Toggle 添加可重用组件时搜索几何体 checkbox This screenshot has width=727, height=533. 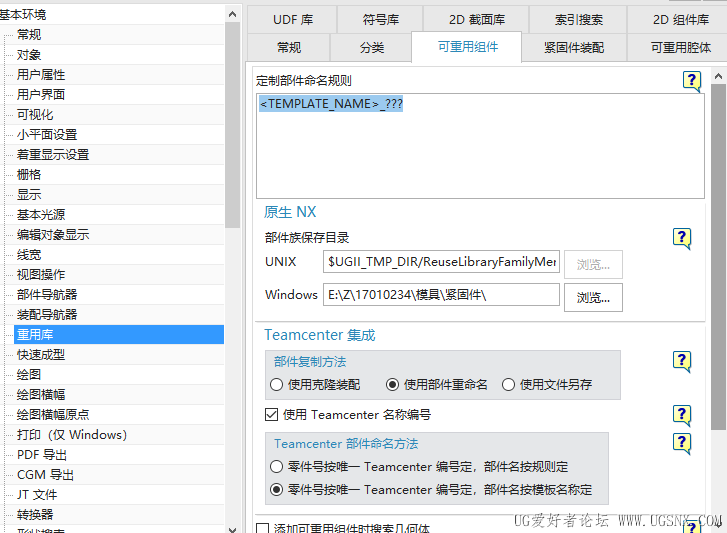(x=262, y=528)
